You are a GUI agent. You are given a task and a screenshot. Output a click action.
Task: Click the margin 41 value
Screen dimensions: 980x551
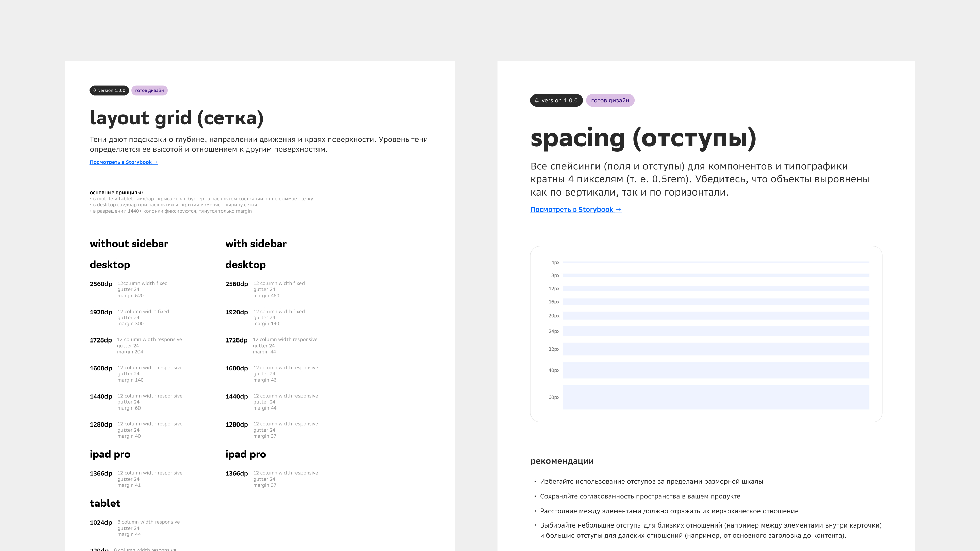[129, 485]
